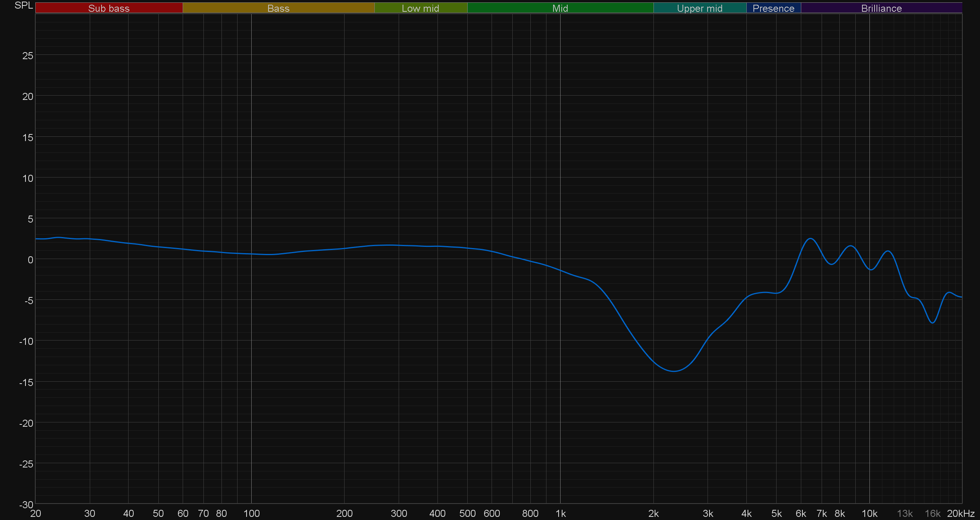980x520 pixels.
Task: Select the green Mid band header
Action: tap(560, 8)
